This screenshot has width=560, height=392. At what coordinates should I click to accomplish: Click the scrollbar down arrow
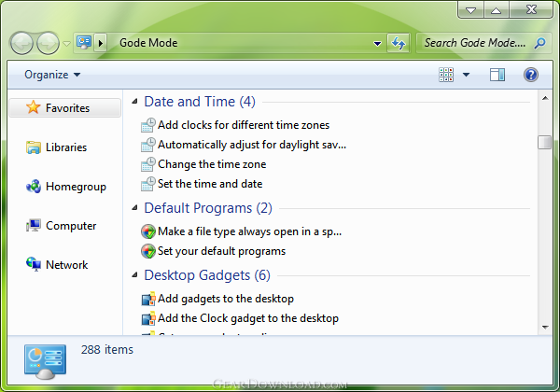coord(545,327)
